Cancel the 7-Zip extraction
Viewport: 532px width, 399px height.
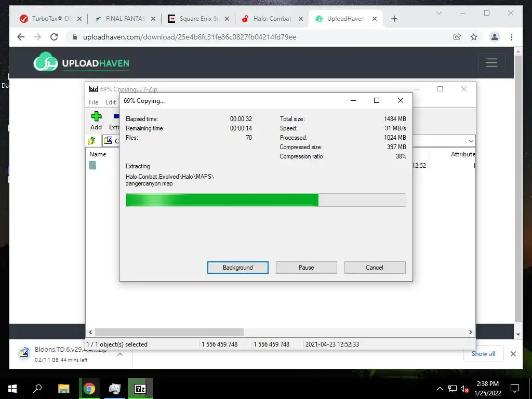pyautogui.click(x=375, y=268)
